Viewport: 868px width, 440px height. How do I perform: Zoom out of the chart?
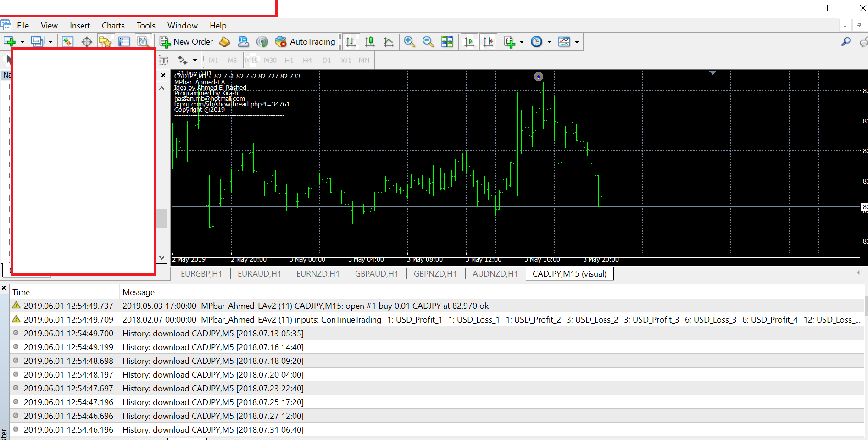point(428,42)
